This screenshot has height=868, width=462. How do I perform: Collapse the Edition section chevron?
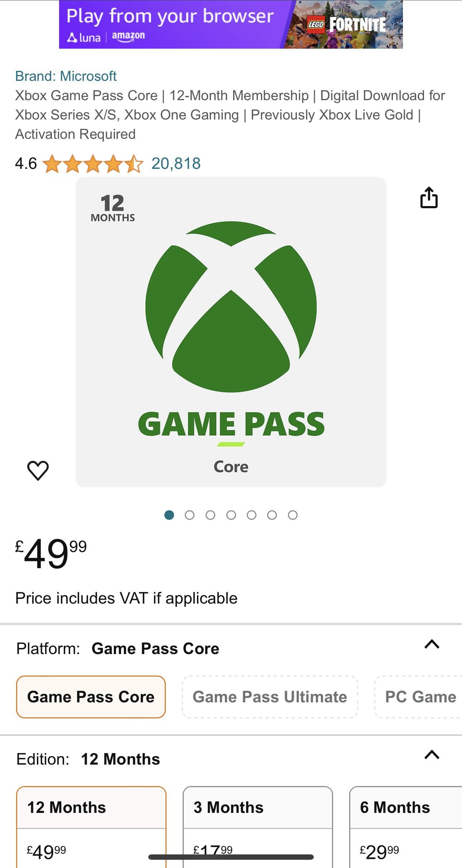(432, 755)
